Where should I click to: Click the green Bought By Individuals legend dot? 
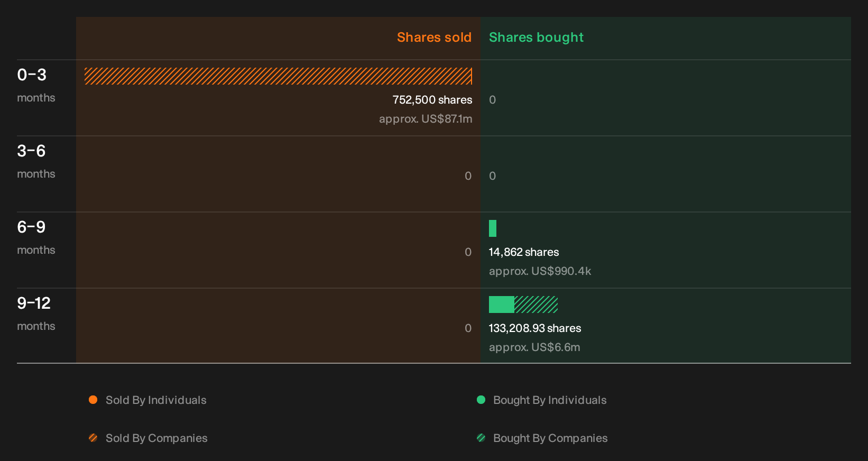(481, 400)
